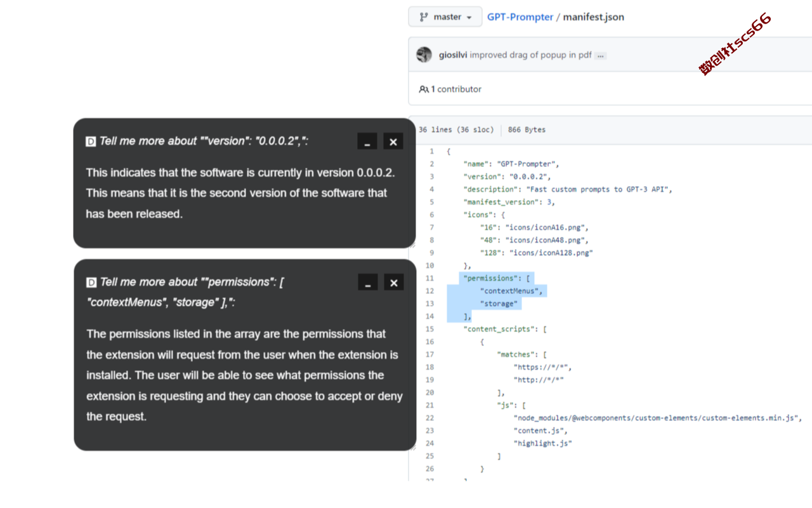812x508 pixels.
Task: Click the "name": "GPT-Prompter" code line
Action: pos(511,164)
